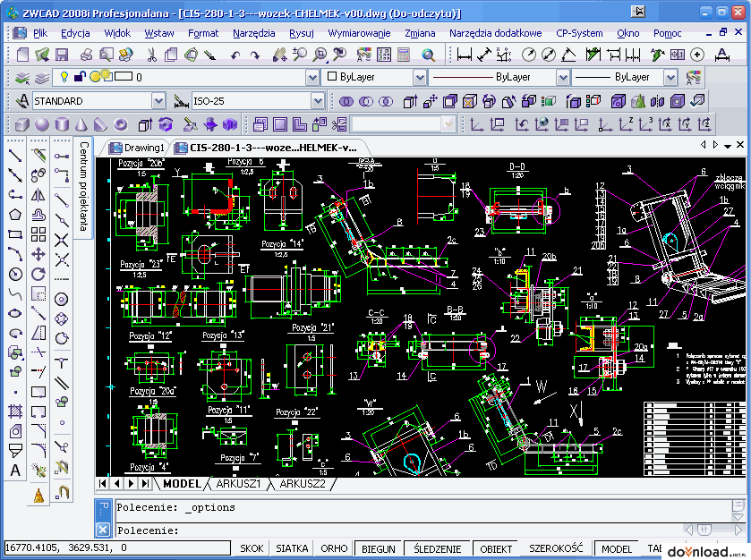Select the Rotate tool
Screen dimensions: 751x560
(38, 274)
